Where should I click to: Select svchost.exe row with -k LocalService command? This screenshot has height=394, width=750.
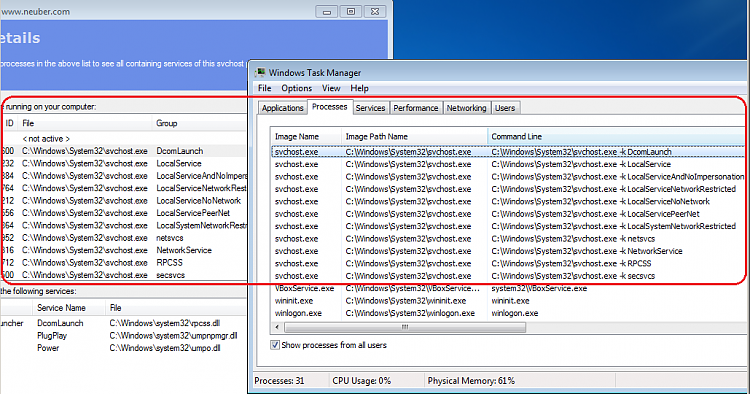pos(508,164)
